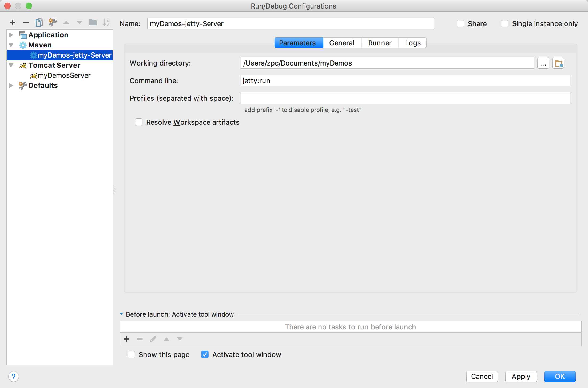The image size is (588, 388).
Task: Add a before-launch task
Action: pos(126,339)
